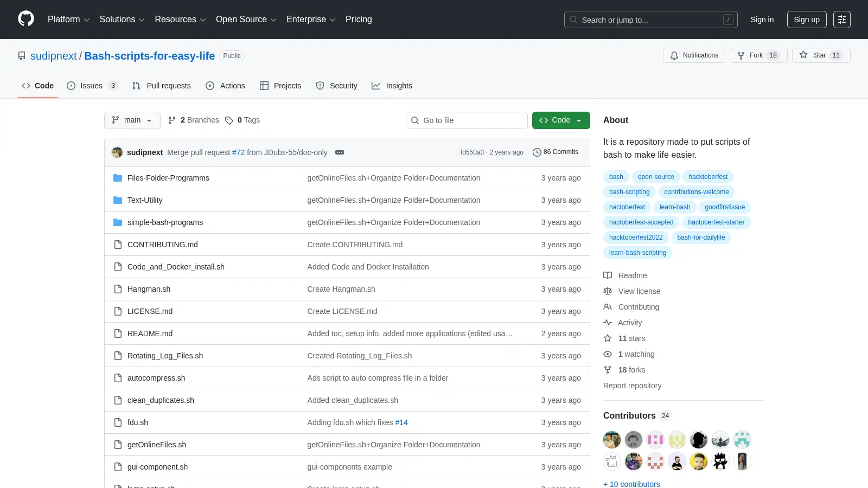Open the Platform dropdown menu
Image resolution: width=868 pixels, height=488 pixels.
(x=68, y=20)
